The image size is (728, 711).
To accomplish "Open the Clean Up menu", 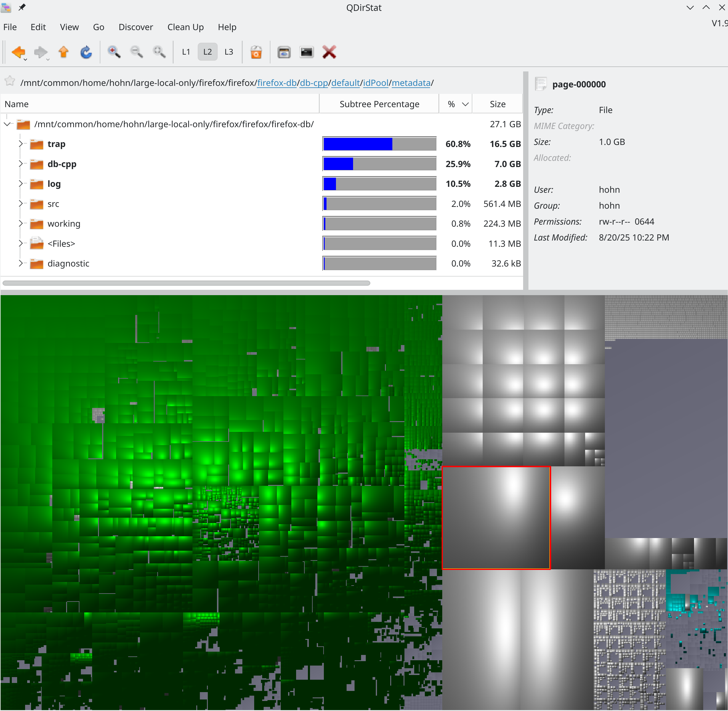I will point(185,27).
